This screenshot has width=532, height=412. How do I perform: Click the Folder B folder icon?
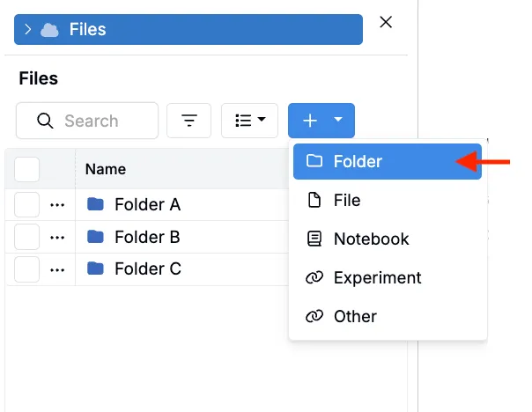96,237
